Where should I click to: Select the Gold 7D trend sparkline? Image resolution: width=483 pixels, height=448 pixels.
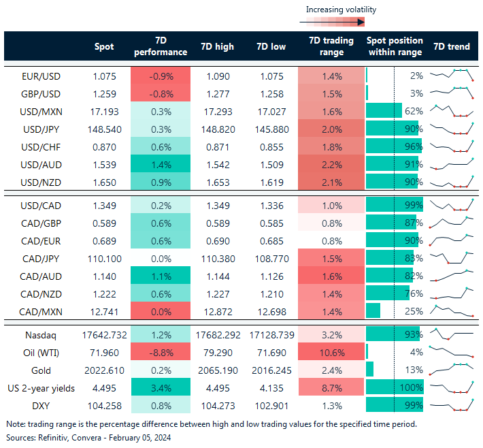tap(452, 370)
